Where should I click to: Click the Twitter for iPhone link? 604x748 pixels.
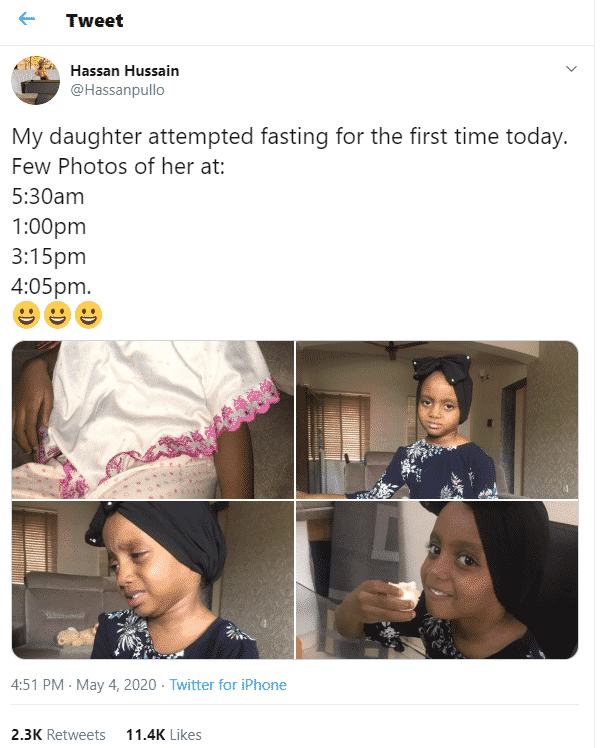click(228, 685)
